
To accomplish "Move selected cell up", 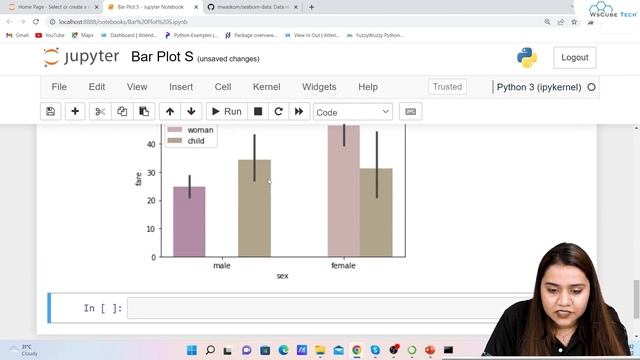I will pyautogui.click(x=170, y=111).
